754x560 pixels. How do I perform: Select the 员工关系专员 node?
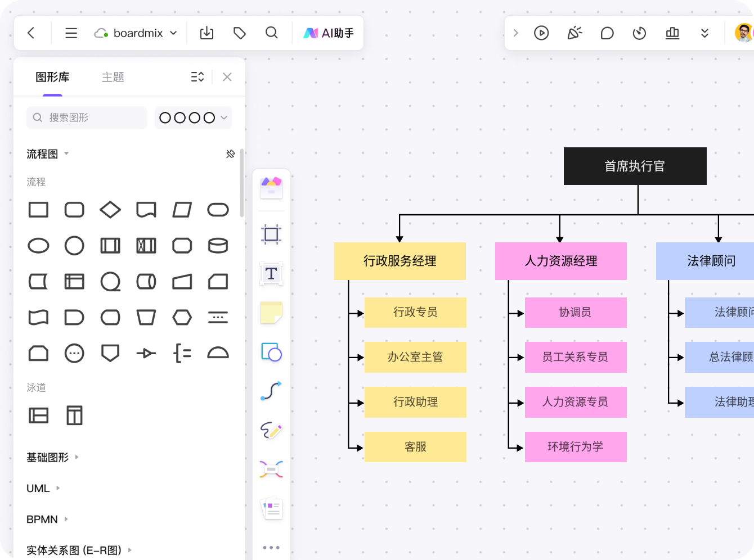tap(576, 357)
